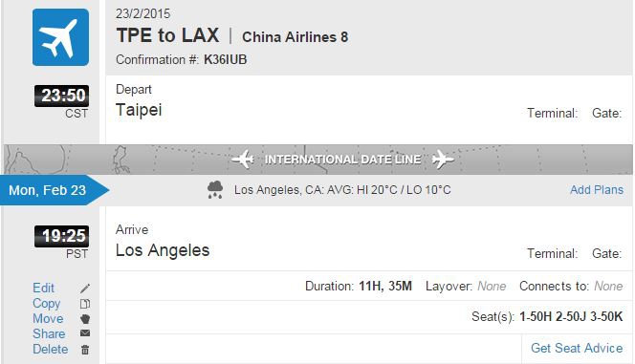Click the envelope icon beside Share
This screenshot has width=635, height=364.
pos(85,333)
